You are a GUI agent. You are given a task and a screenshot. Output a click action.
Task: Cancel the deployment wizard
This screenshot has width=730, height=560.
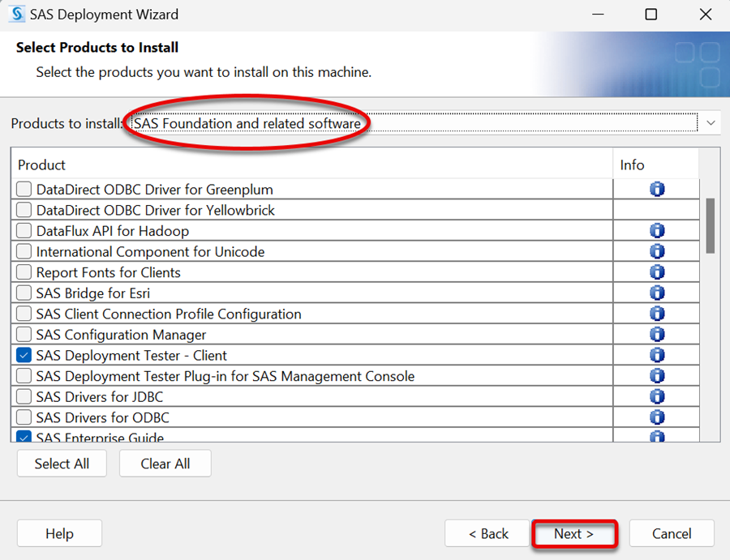pyautogui.click(x=672, y=533)
